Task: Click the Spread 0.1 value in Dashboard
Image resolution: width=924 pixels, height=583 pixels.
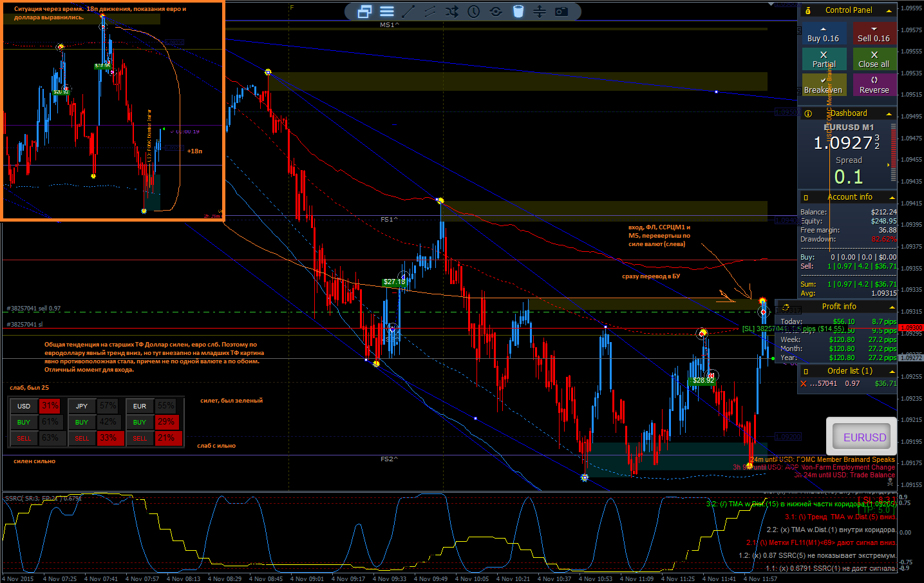Action: [x=849, y=176]
